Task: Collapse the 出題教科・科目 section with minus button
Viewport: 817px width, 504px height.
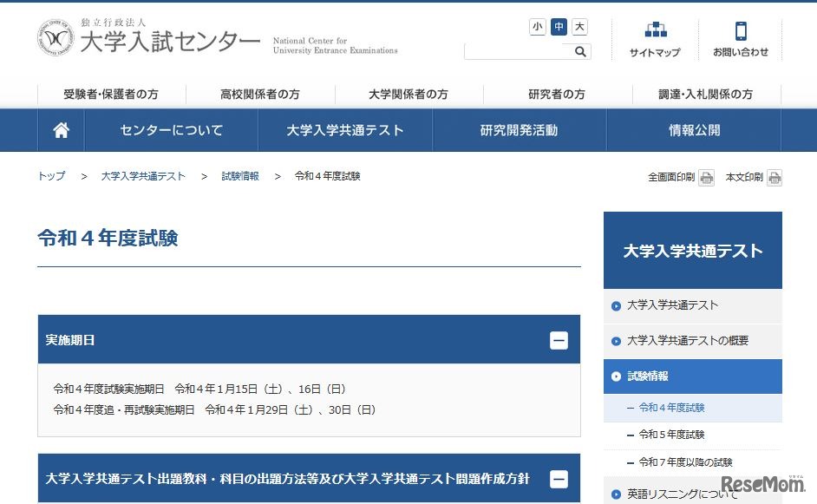Action: coord(560,478)
